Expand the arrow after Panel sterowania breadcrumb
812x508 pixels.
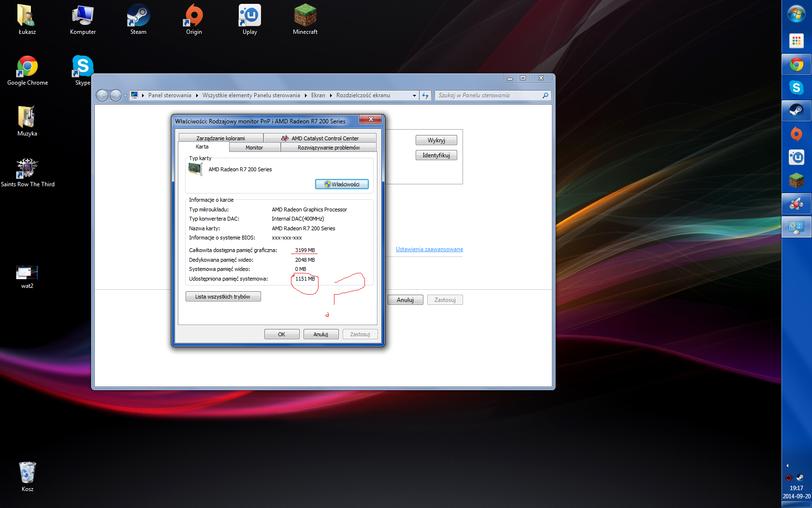tap(197, 95)
